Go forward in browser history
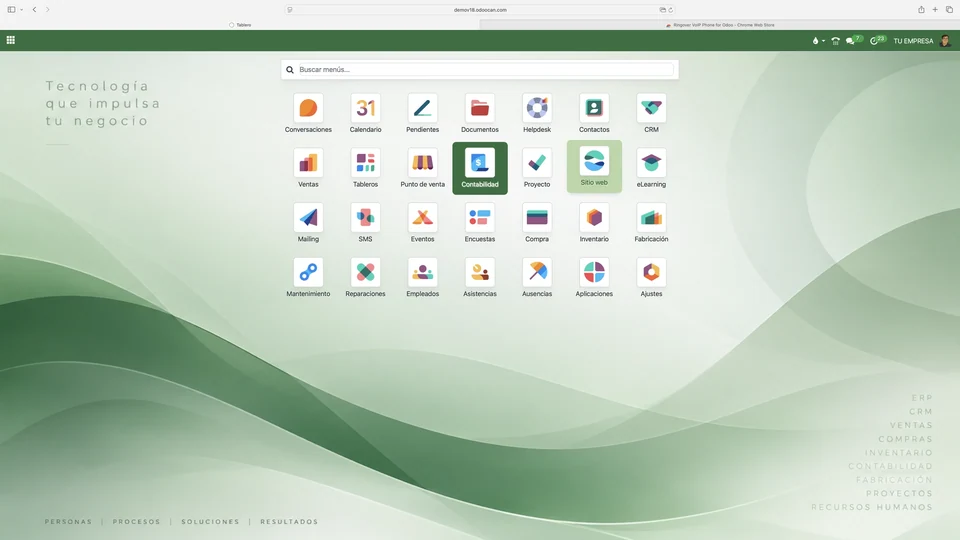This screenshot has height=540, width=960. [x=48, y=10]
